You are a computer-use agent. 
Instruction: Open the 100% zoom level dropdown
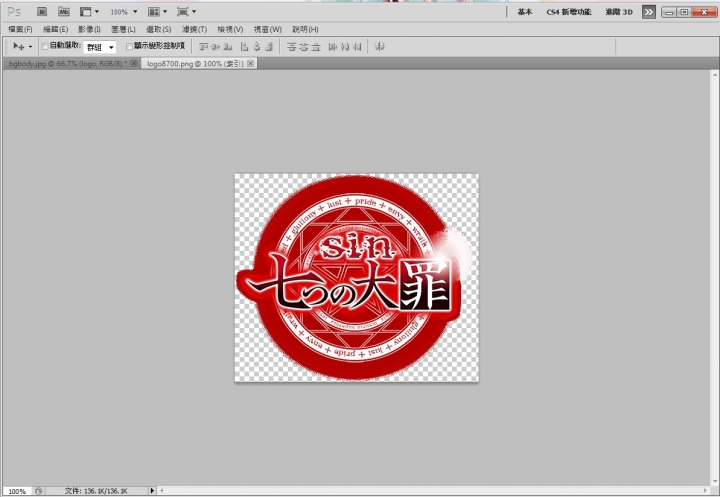click(x=124, y=12)
